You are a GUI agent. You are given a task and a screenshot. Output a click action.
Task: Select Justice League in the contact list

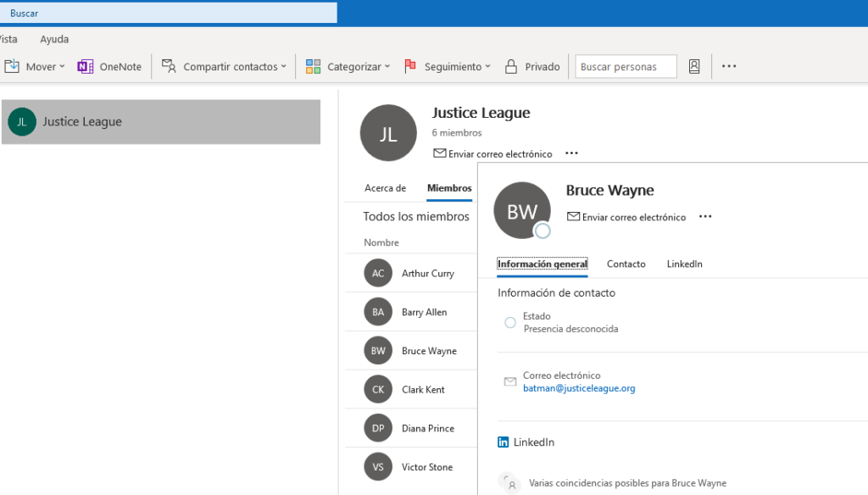(x=161, y=122)
